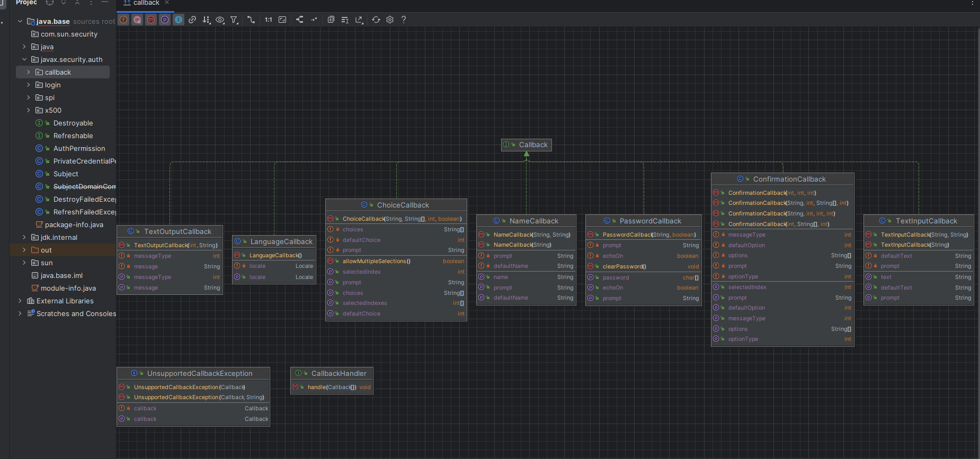Image resolution: width=980 pixels, height=459 pixels.
Task: Click the edge route icon in toolbar
Action: (251, 20)
